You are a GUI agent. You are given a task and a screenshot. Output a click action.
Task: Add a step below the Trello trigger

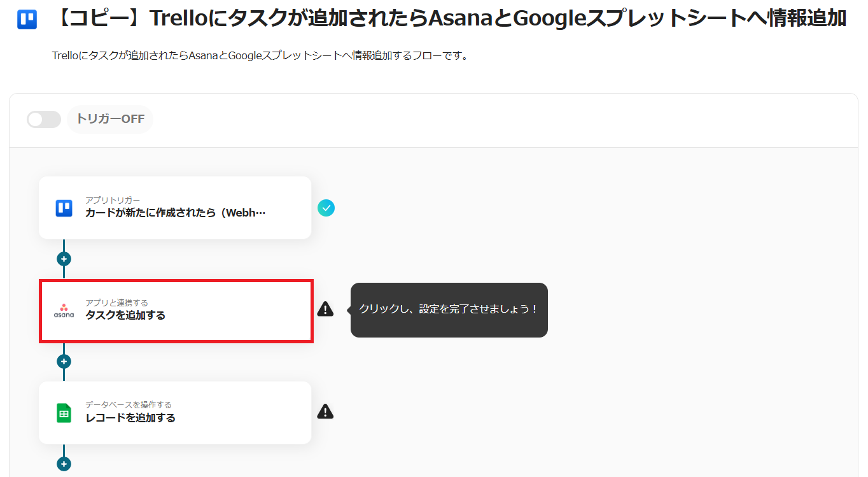(x=64, y=259)
